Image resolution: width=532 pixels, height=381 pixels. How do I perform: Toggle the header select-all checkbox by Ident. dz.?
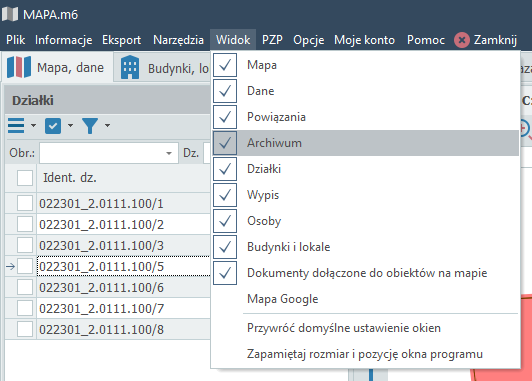pos(25,178)
